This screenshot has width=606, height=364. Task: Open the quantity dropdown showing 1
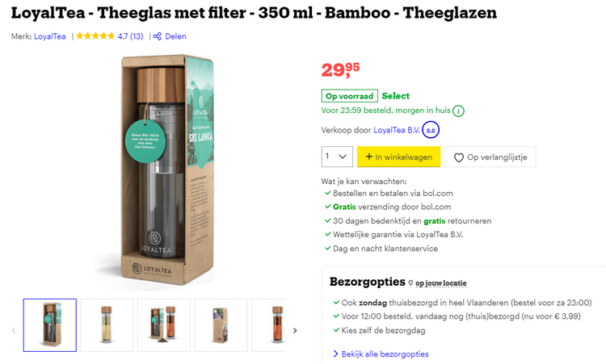click(337, 157)
